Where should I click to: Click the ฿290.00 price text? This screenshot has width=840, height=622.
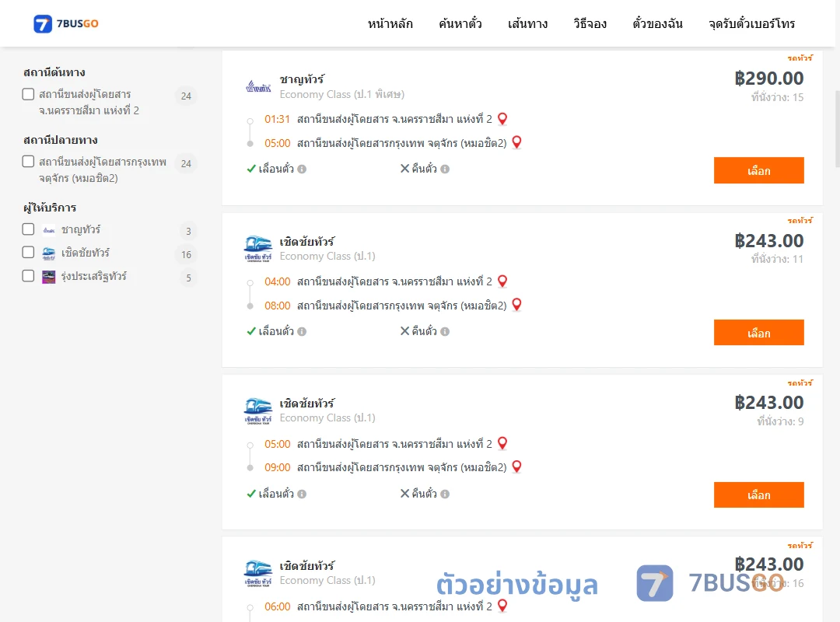pos(768,79)
